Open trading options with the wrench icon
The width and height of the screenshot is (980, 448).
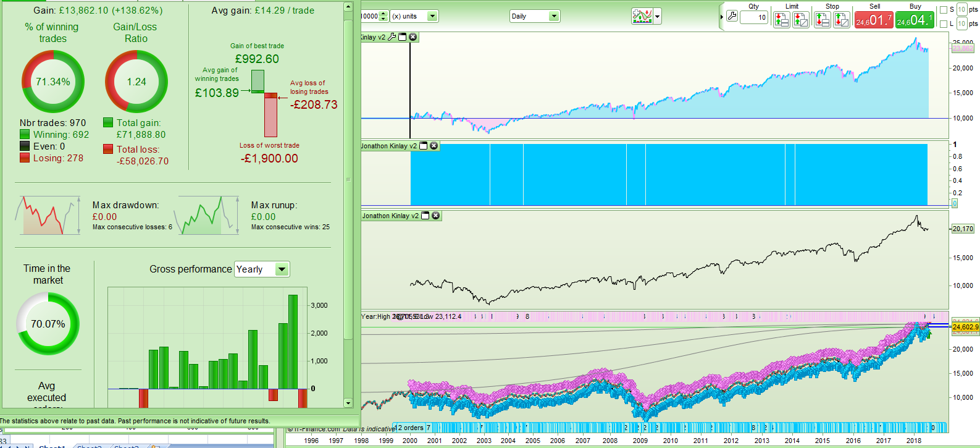tap(732, 17)
